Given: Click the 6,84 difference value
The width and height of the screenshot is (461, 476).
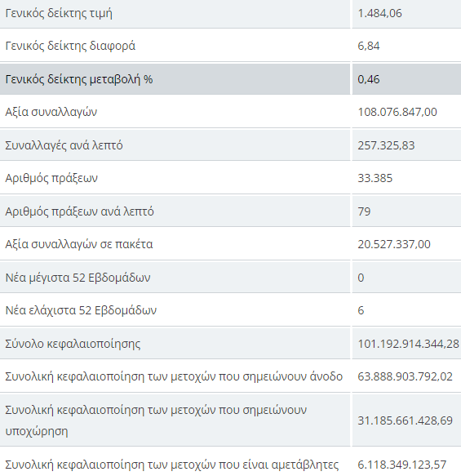Looking at the screenshot, I should point(369,47).
